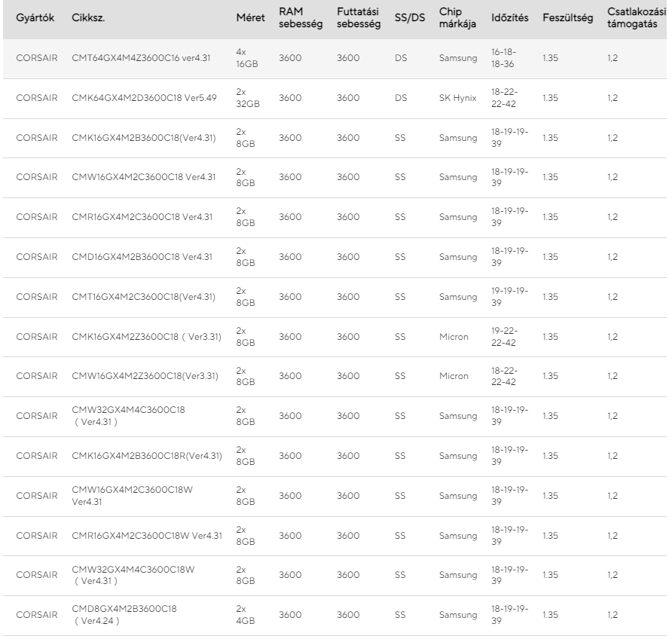Image resolution: width=672 pixels, height=639 pixels.
Task: Click the RAM sebesség column header
Action: [301, 18]
